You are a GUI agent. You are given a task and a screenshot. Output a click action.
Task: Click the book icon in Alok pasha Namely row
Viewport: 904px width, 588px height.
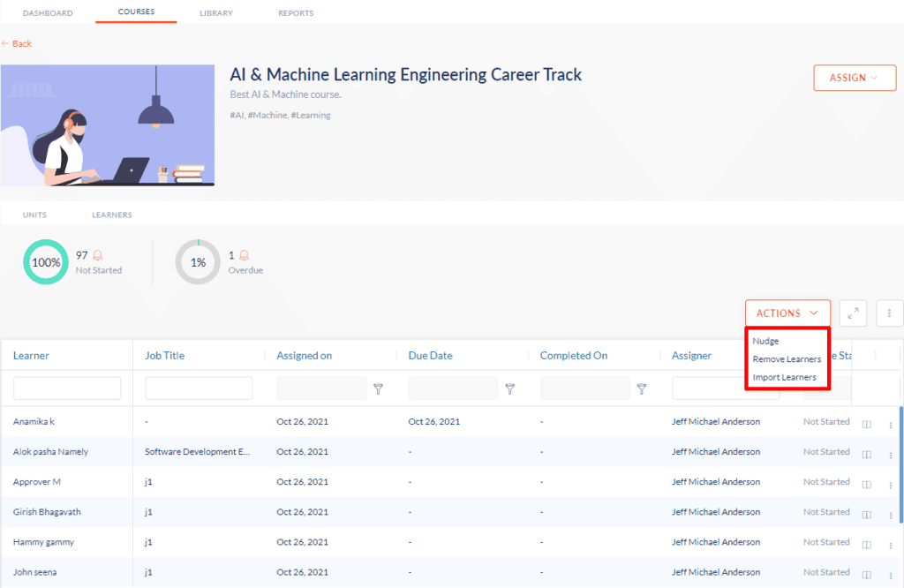click(867, 455)
